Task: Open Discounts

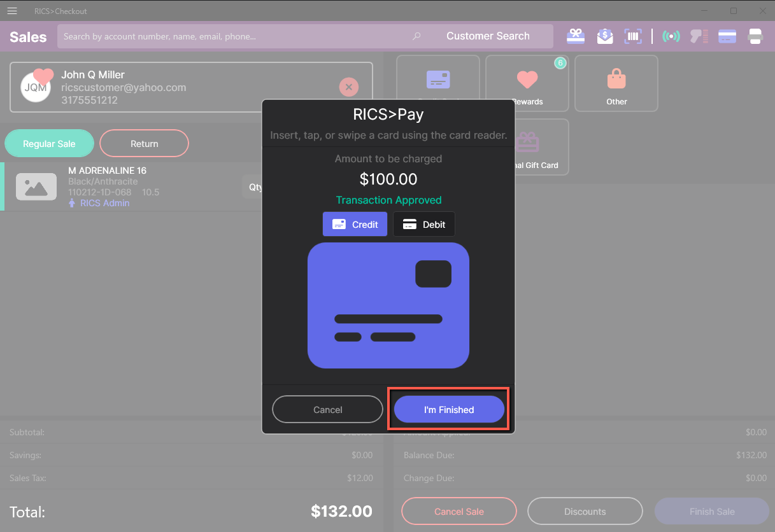Action: click(585, 512)
